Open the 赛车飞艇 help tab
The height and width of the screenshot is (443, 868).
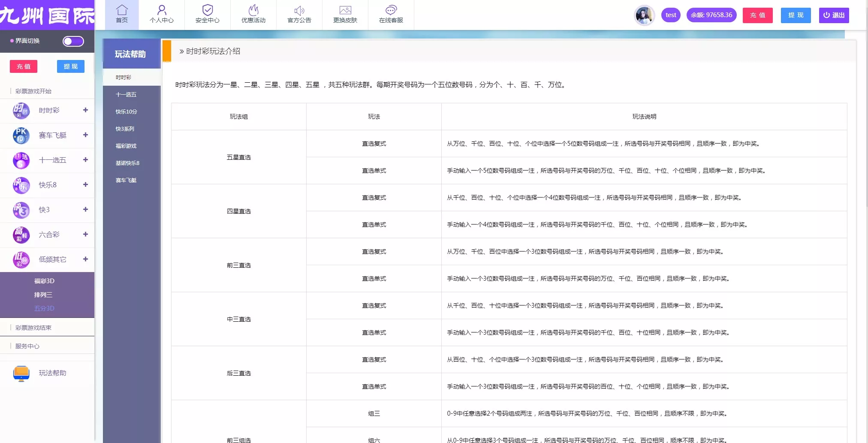[x=126, y=180]
